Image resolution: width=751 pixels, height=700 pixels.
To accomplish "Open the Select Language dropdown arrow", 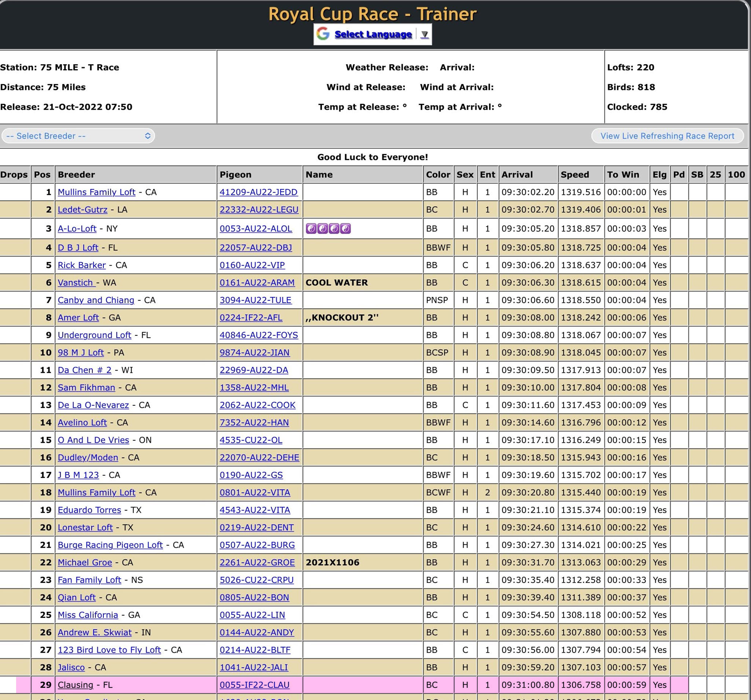I will 424,34.
